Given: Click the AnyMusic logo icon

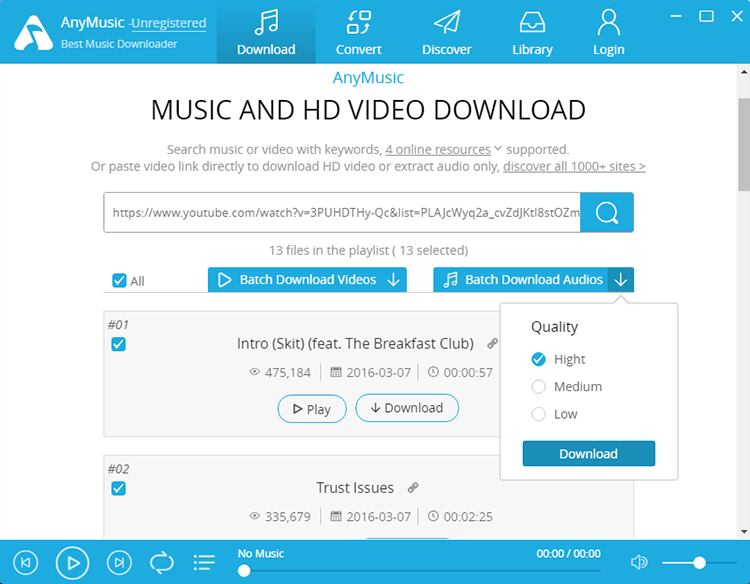Looking at the screenshot, I should point(33,33).
